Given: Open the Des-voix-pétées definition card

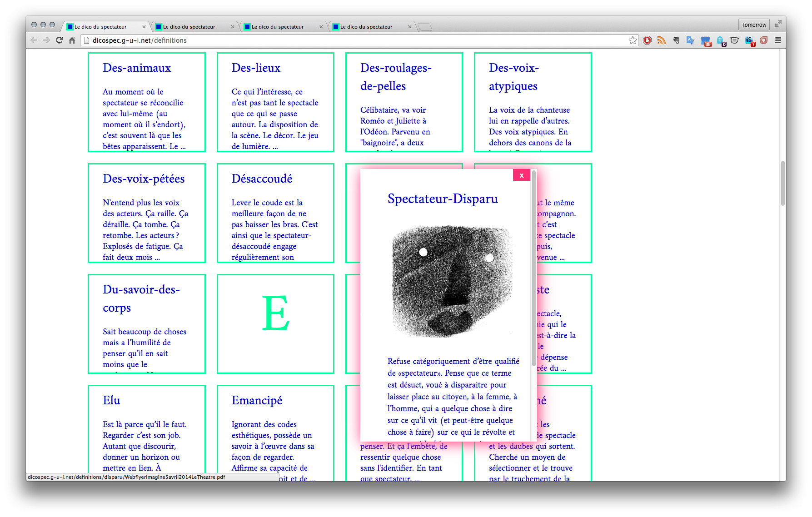Looking at the screenshot, I should pyautogui.click(x=147, y=213).
